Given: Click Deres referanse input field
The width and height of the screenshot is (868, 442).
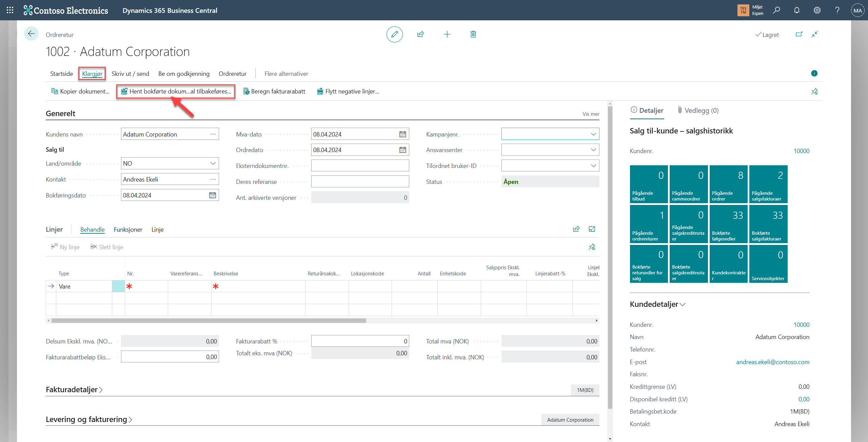Looking at the screenshot, I should coord(360,182).
